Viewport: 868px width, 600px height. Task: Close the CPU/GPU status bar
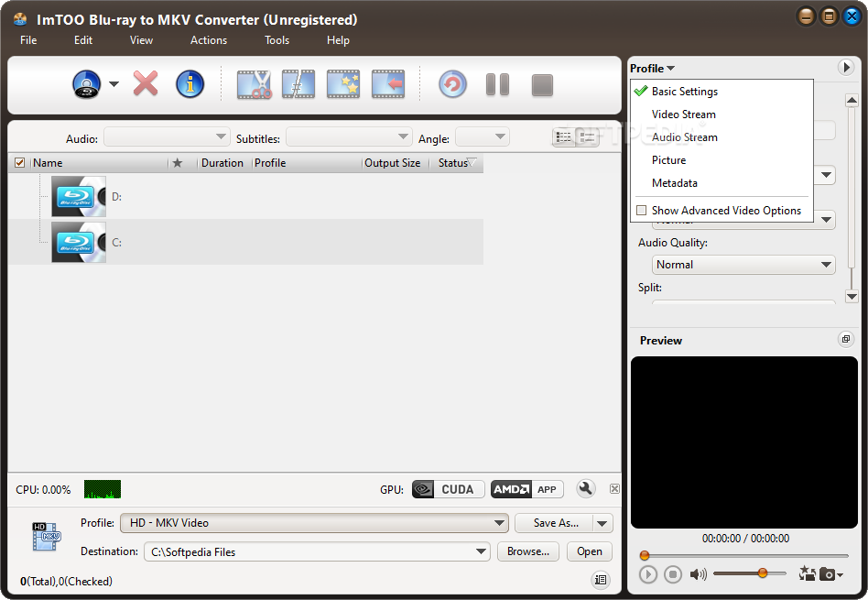[x=614, y=488]
